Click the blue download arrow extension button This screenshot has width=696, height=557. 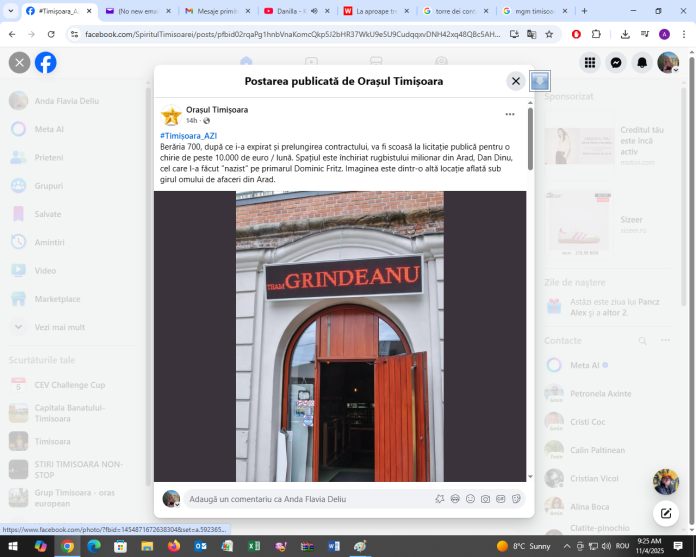pos(539,81)
